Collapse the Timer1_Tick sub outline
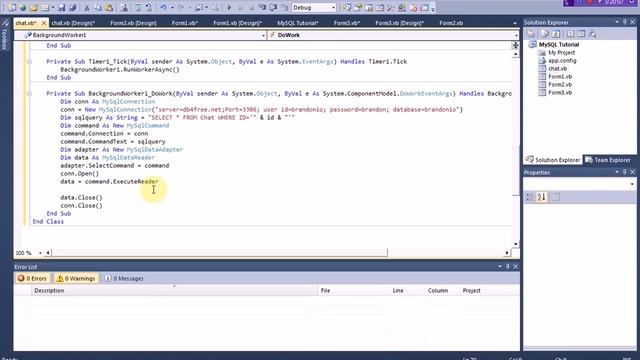 (x=29, y=62)
